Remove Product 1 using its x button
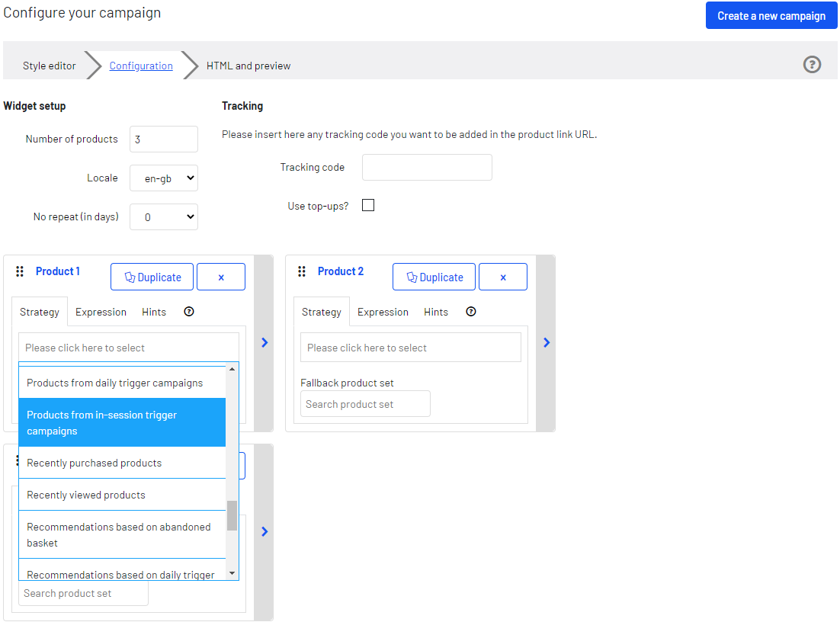840x622 pixels. pyautogui.click(x=220, y=277)
